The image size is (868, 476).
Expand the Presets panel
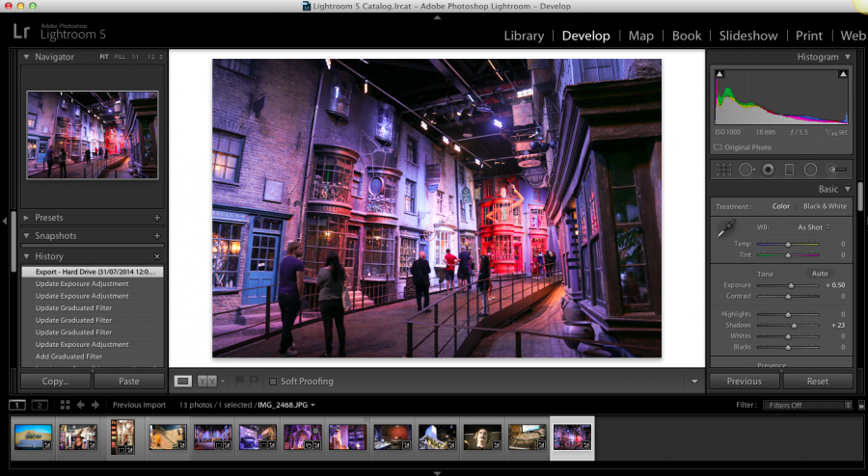coord(26,218)
